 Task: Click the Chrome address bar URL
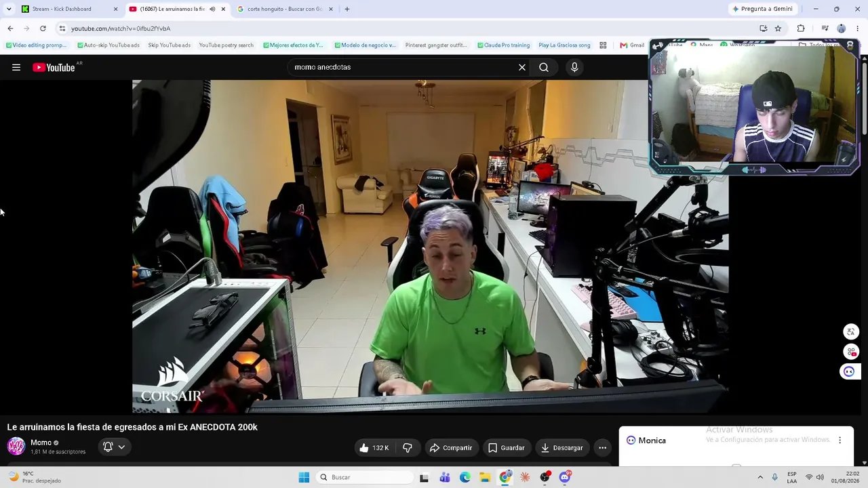tap(121, 28)
